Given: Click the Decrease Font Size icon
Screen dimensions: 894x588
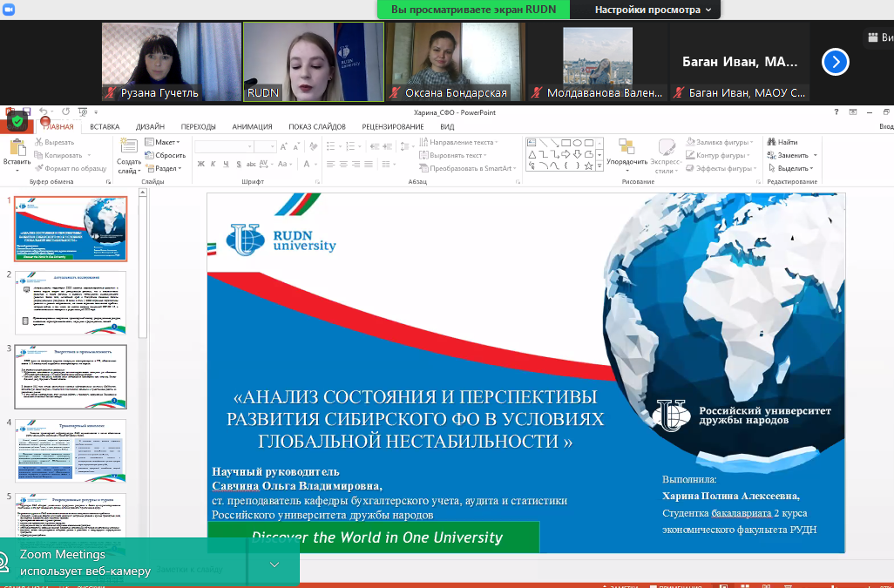Looking at the screenshot, I should 296,147.
